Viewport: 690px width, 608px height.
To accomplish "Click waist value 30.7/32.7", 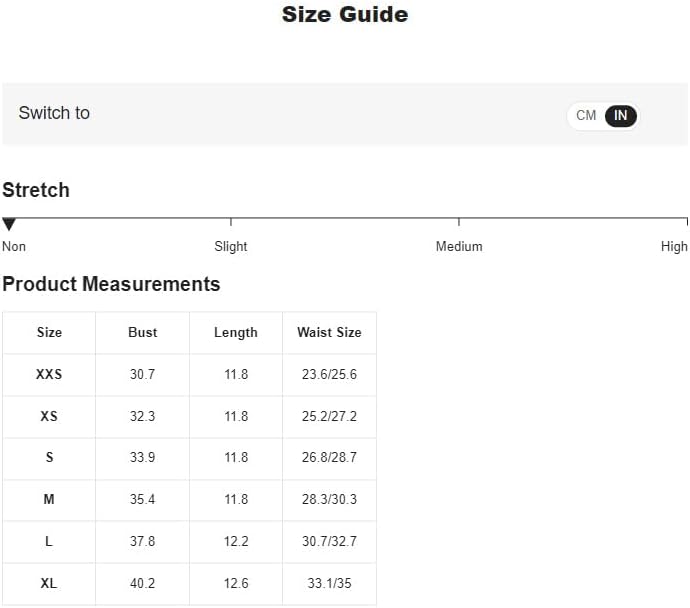I will tap(329, 541).
